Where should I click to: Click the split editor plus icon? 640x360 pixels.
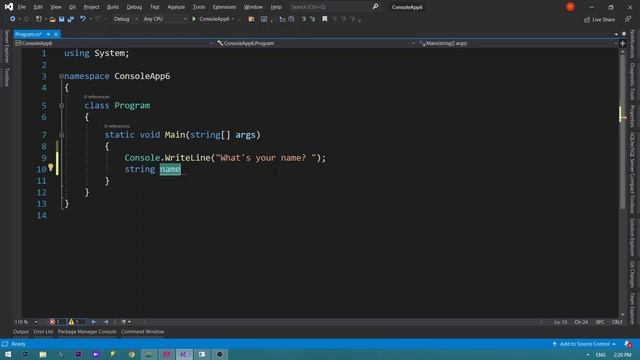coord(623,43)
